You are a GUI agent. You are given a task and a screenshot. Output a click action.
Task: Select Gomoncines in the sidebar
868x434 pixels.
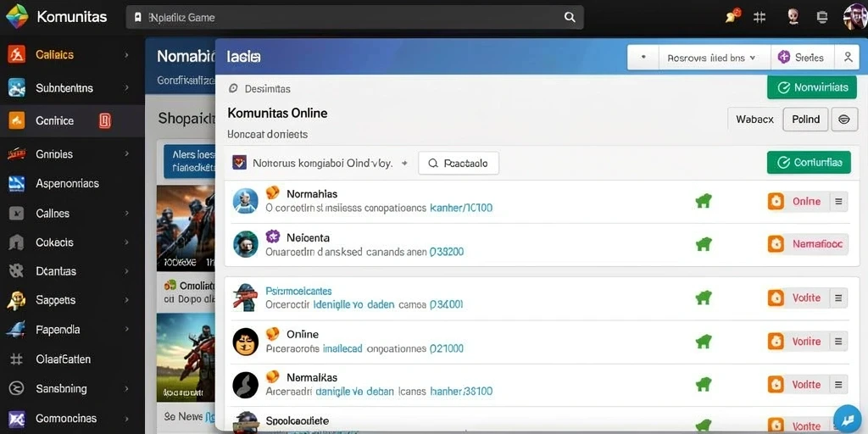[x=66, y=419]
